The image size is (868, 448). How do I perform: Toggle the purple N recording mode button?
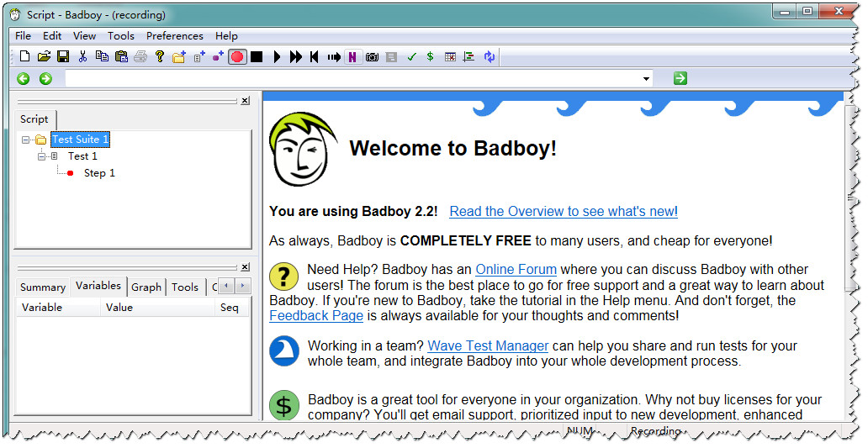pyautogui.click(x=352, y=56)
